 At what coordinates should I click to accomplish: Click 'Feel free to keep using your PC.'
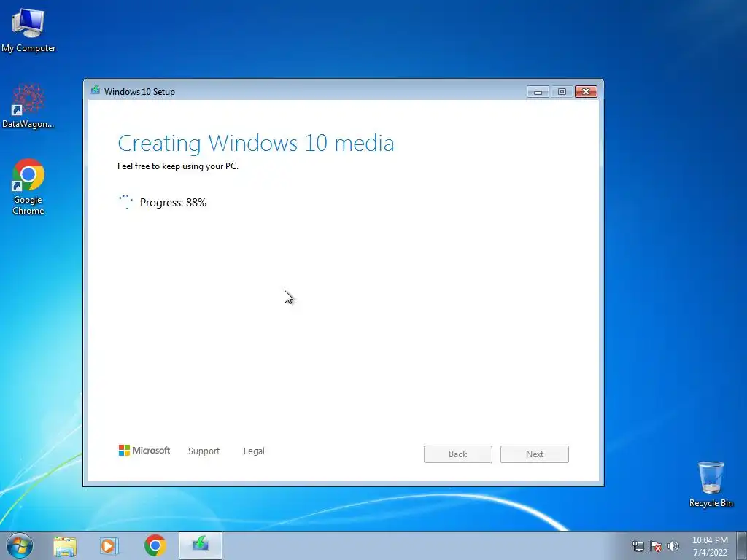click(178, 166)
